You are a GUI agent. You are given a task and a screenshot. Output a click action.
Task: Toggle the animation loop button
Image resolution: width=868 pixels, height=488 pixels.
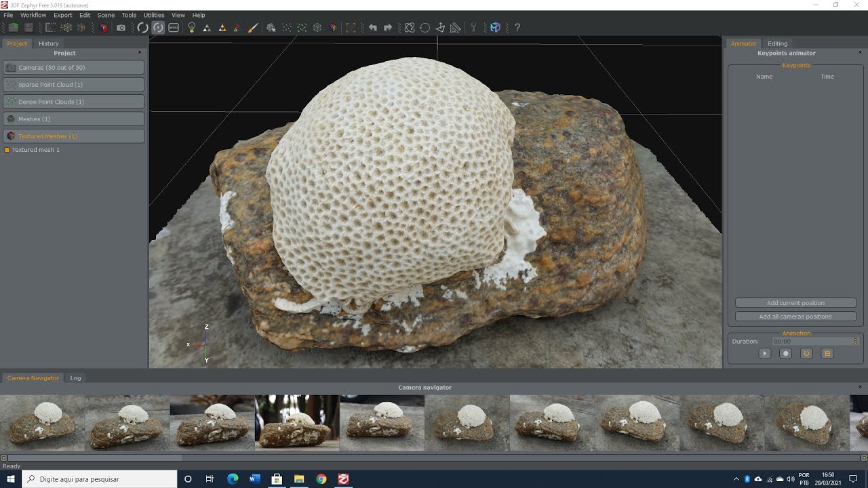(806, 353)
